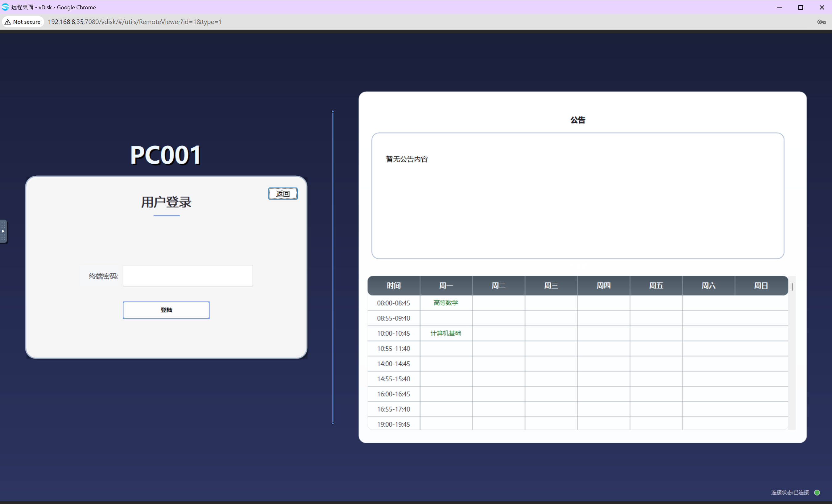
Task: Click the password key icon in address bar
Action: pos(821,22)
